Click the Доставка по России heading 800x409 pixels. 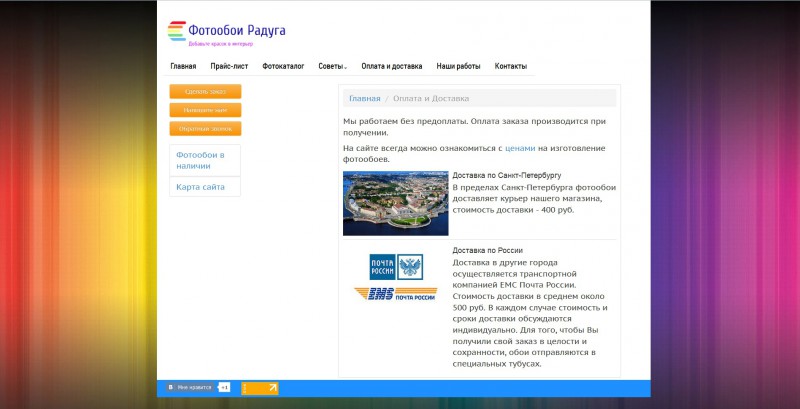pos(487,250)
